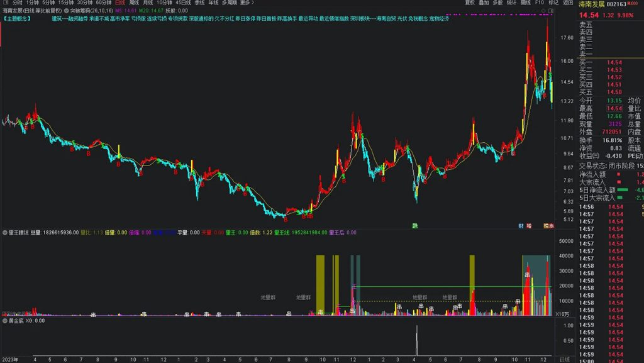Click the icon before 量王擒线 panel title
Image resolution: width=644 pixels, height=363 pixels.
tap(4, 232)
